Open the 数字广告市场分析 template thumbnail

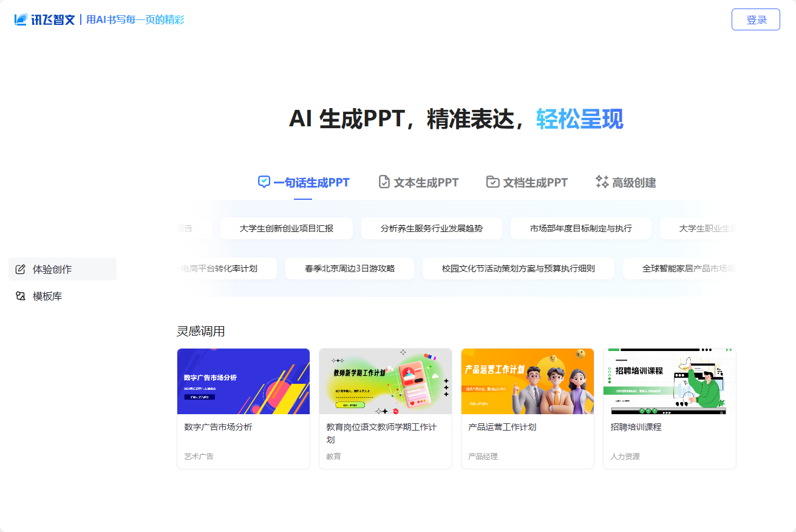point(243,381)
